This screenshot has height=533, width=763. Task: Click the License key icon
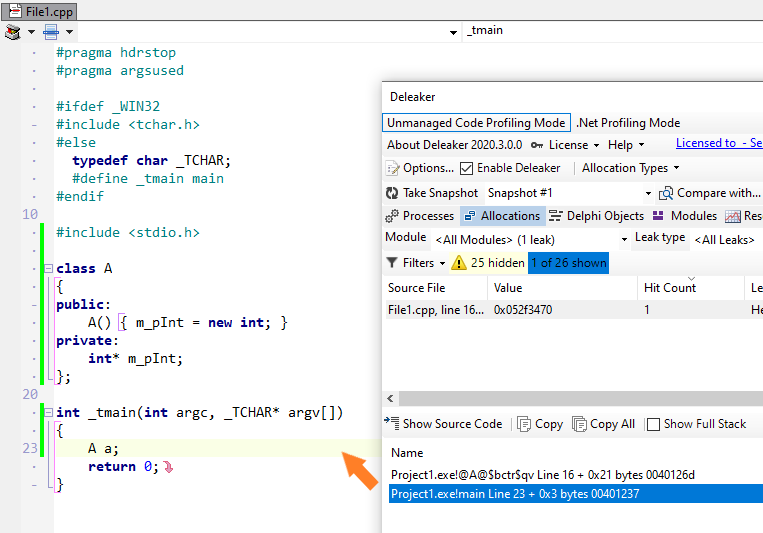[537, 145]
